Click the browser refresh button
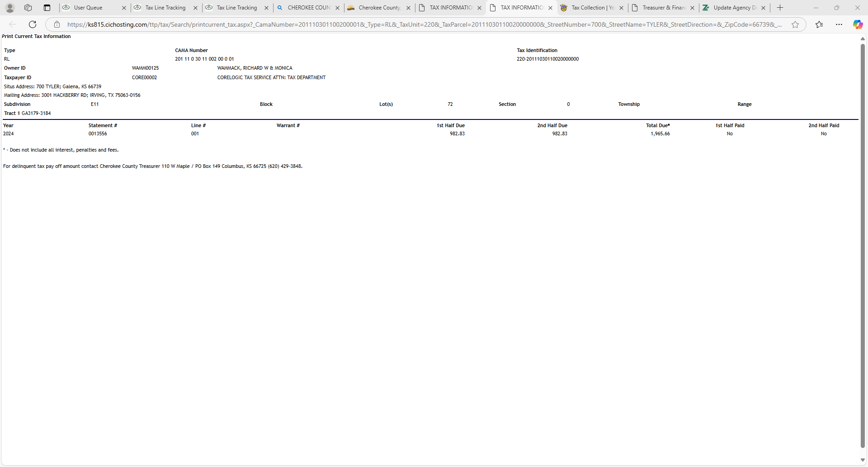Image resolution: width=868 pixels, height=467 pixels. tap(33, 24)
